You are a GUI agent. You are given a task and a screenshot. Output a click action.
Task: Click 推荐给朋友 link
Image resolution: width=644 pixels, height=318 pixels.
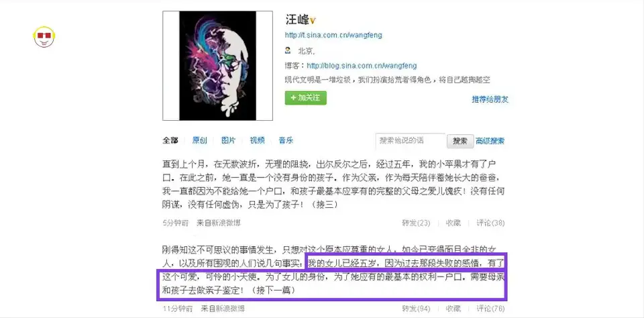click(490, 99)
